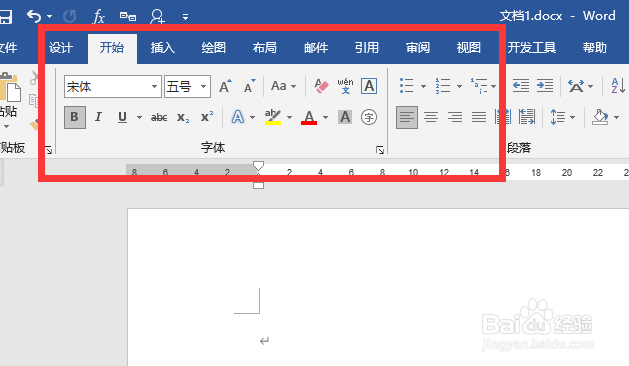Viewport: 629px width, 366px height.
Task: Switch to the 开始 tab
Action: tap(112, 48)
